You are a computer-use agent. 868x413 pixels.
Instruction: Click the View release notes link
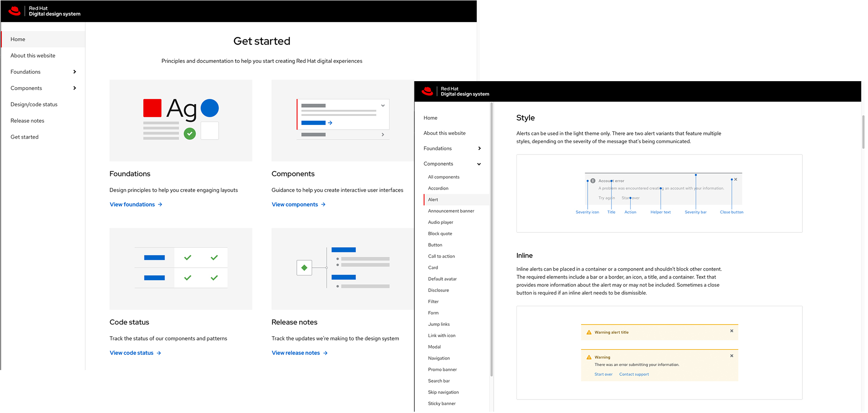296,353
